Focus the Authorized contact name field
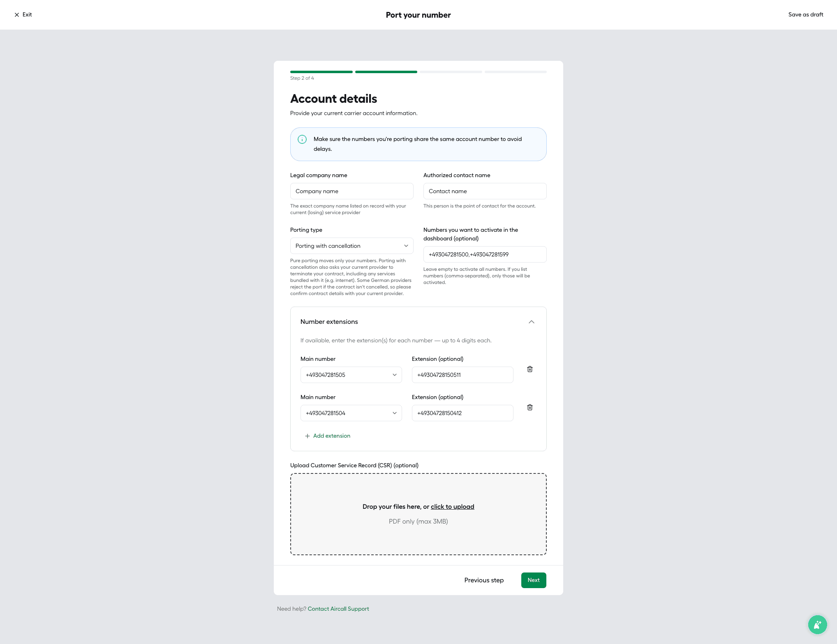Screen dimensions: 837x644 point(485,191)
